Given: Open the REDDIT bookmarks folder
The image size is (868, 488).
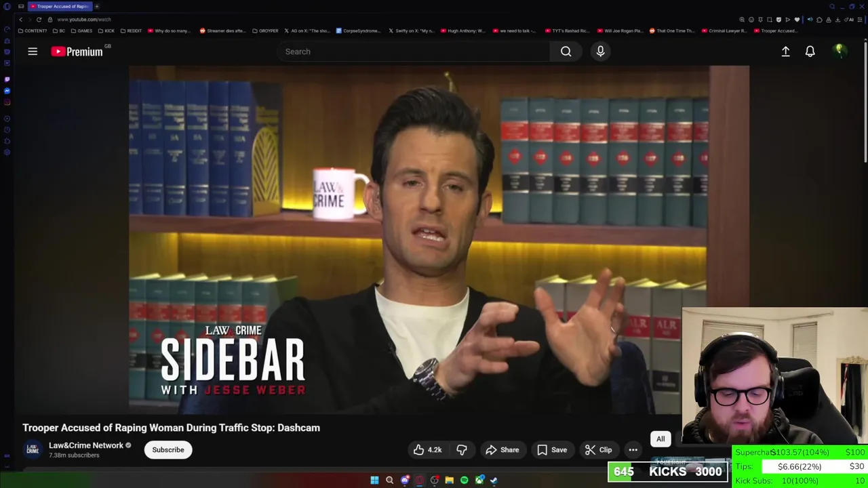Looking at the screenshot, I should pyautogui.click(x=131, y=30).
